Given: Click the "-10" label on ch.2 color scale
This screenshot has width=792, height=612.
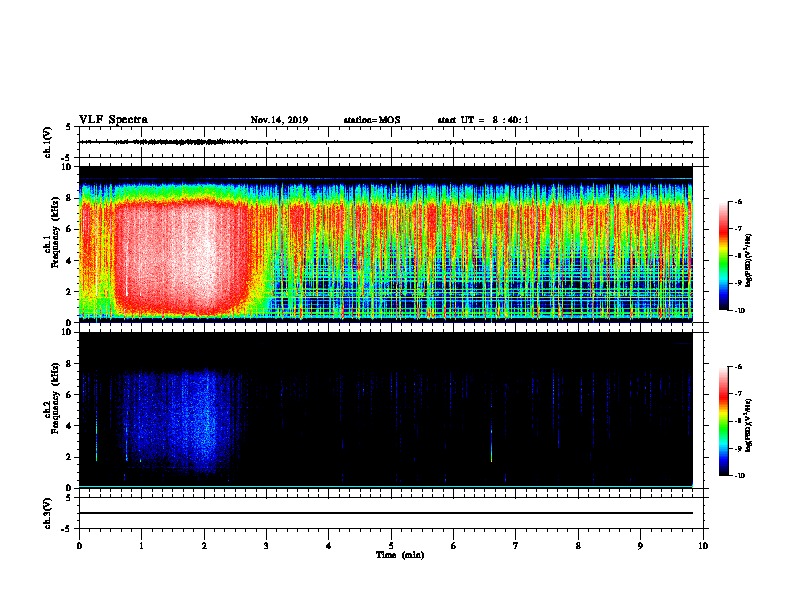Looking at the screenshot, I should point(739,476).
